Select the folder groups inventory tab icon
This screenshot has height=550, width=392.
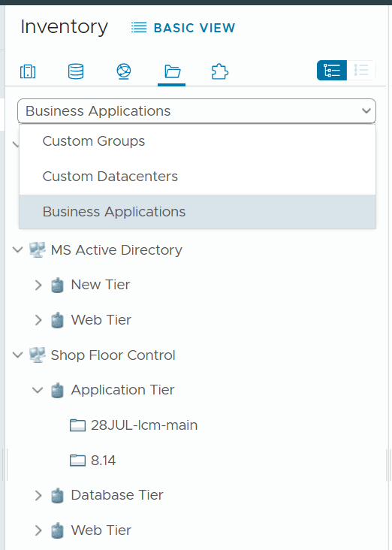[x=172, y=71]
